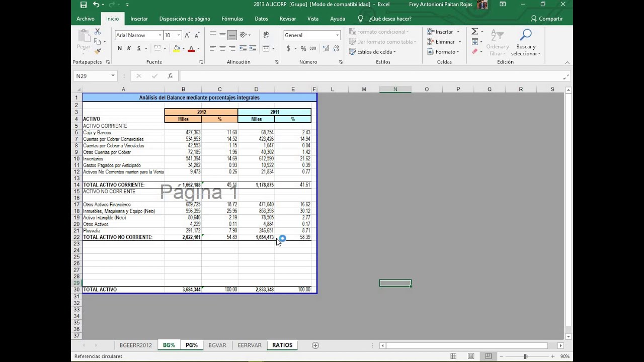Switch to Disposición de página tab
Screen dimensions: 644x362
coord(185,19)
